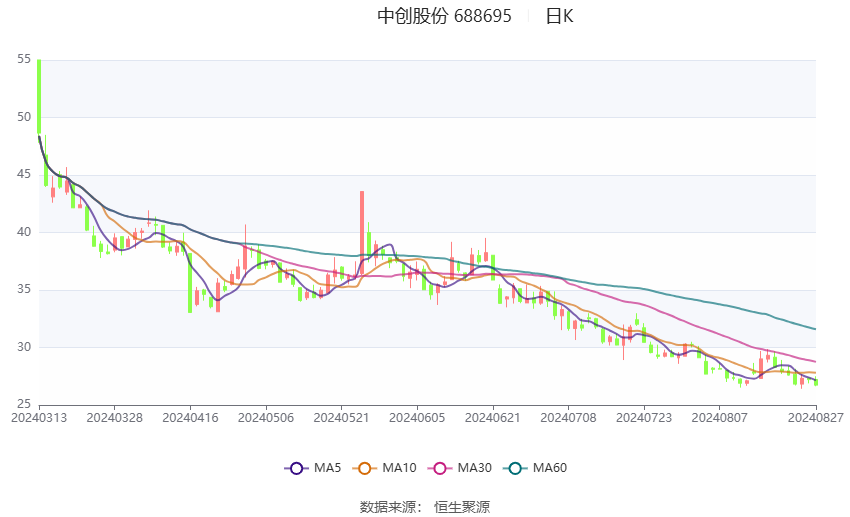Click the 日K label in title
The height and width of the screenshot is (517, 850).
[x=559, y=16]
